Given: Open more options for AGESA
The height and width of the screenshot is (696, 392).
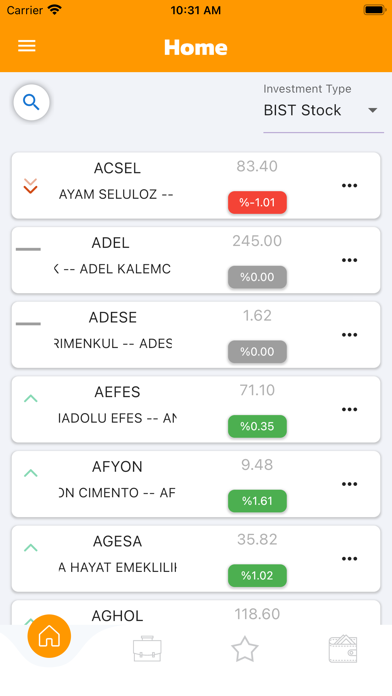Looking at the screenshot, I should coord(349,558).
